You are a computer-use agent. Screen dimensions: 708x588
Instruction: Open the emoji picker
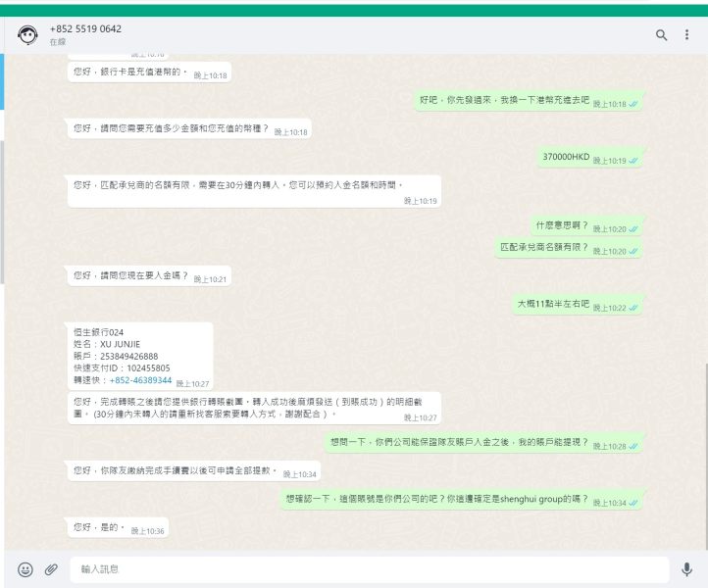[25, 569]
